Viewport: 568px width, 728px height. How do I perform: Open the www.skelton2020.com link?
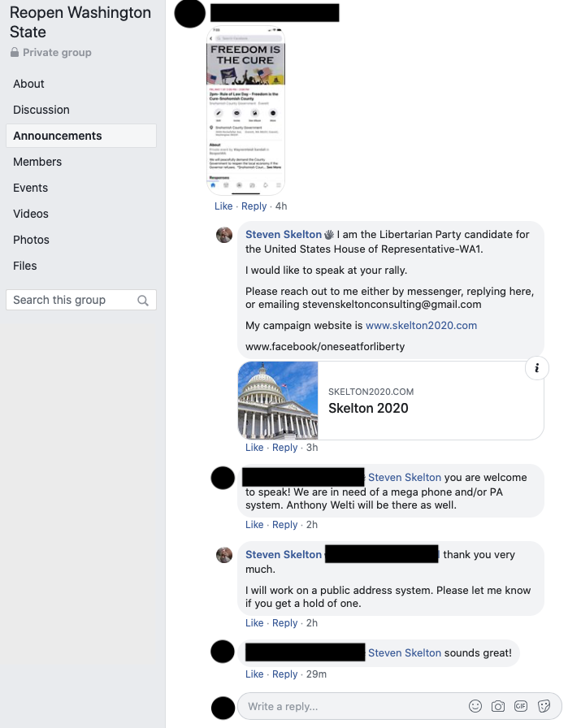coord(421,325)
